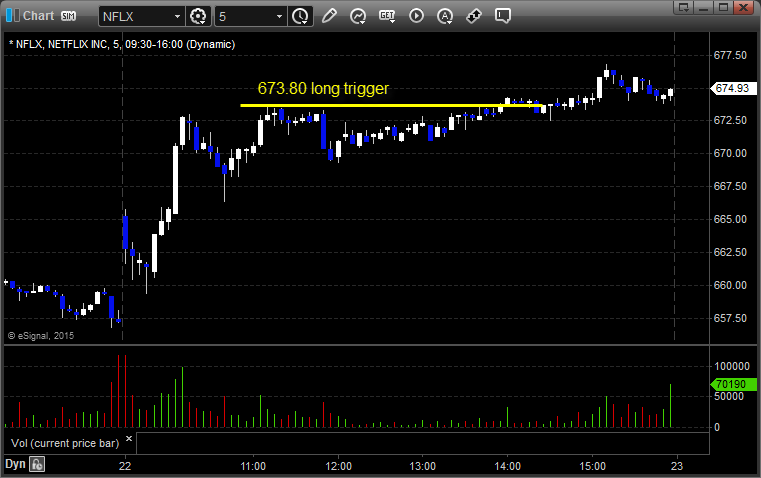Open the circled A alerts icon
Viewport: 761px width, 478px height.
(445, 16)
